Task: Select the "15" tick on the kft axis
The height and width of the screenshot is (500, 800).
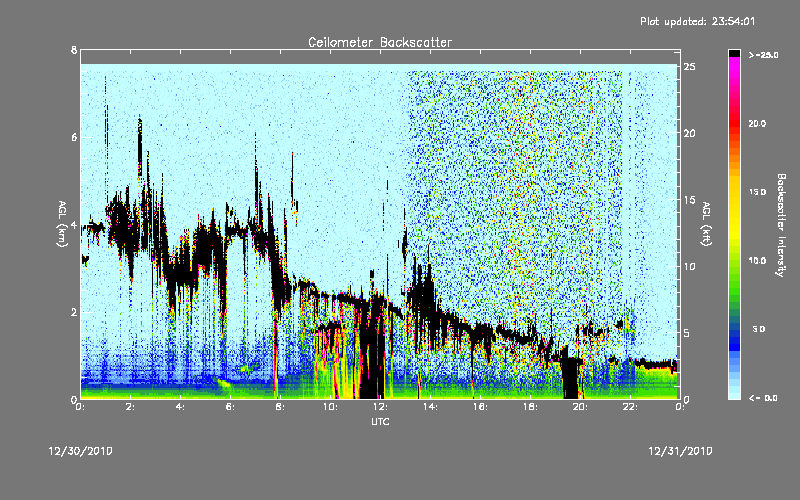Action: [690, 199]
